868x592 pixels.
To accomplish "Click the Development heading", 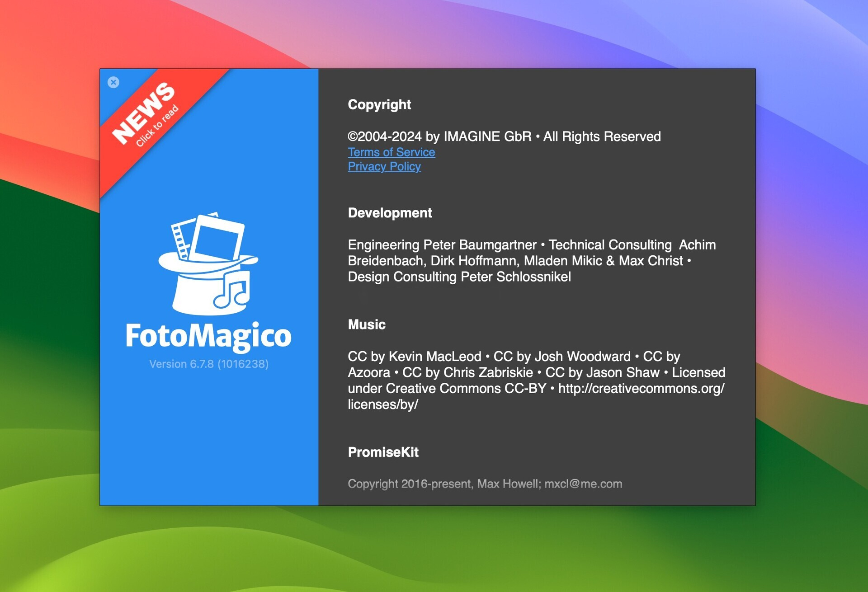I will [390, 213].
